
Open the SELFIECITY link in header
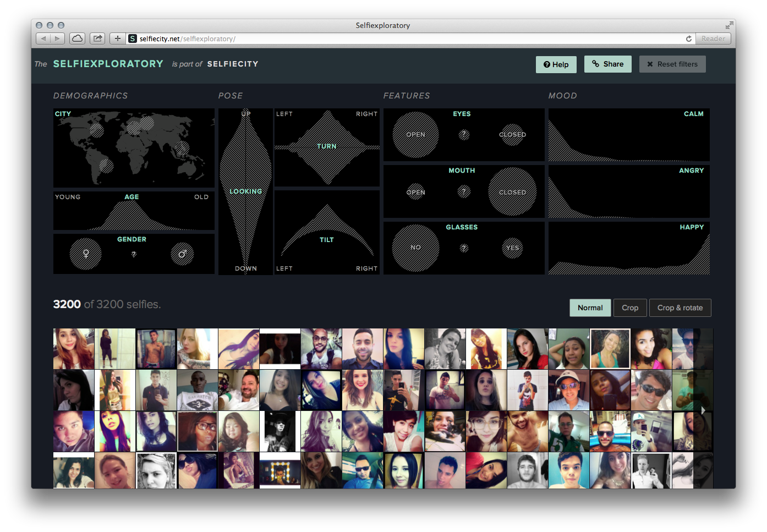(233, 64)
